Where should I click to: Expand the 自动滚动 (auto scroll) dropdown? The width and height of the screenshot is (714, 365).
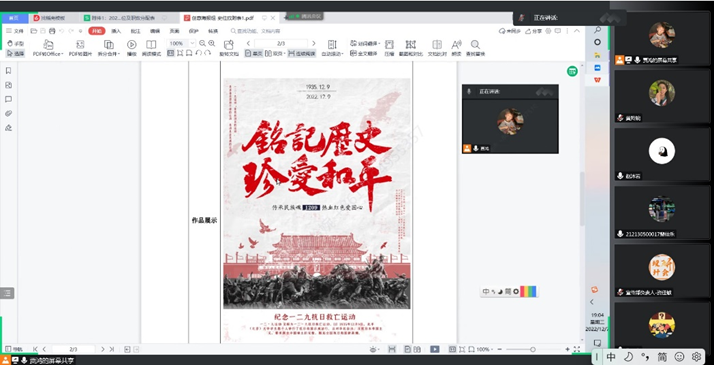coord(332,53)
